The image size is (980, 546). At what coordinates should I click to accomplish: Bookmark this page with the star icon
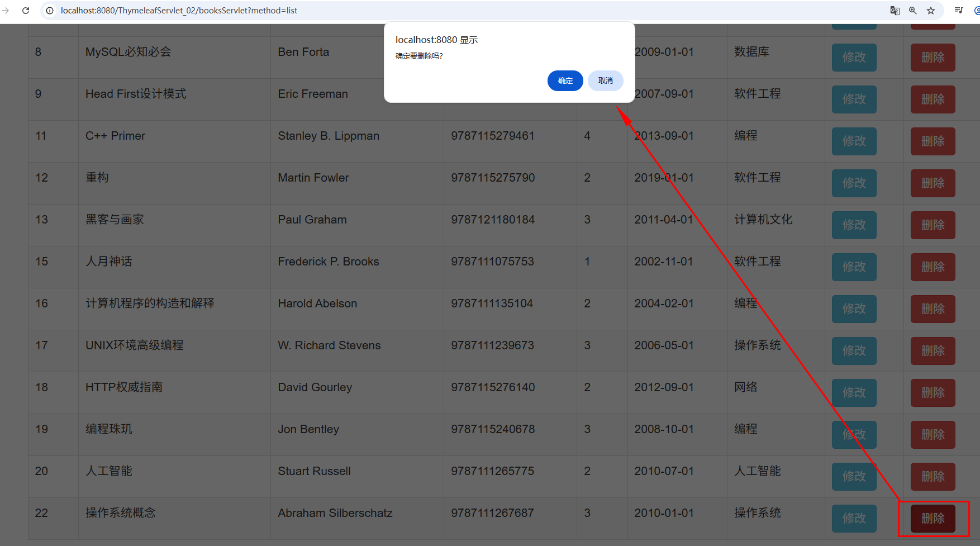(x=931, y=11)
